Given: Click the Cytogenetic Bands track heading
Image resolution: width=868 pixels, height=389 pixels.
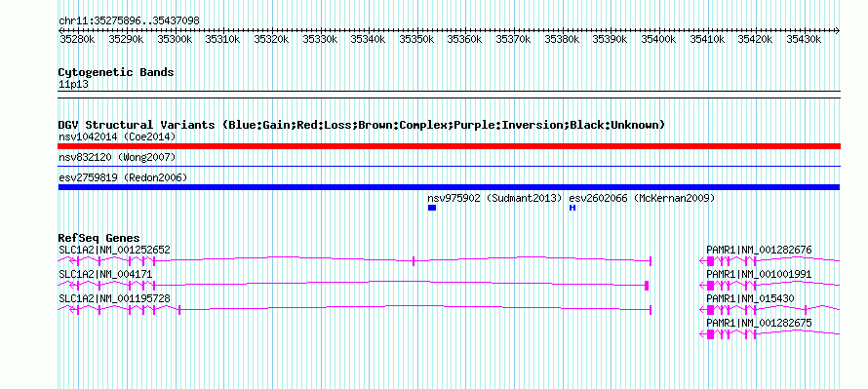Looking at the screenshot, I should click(x=116, y=72).
